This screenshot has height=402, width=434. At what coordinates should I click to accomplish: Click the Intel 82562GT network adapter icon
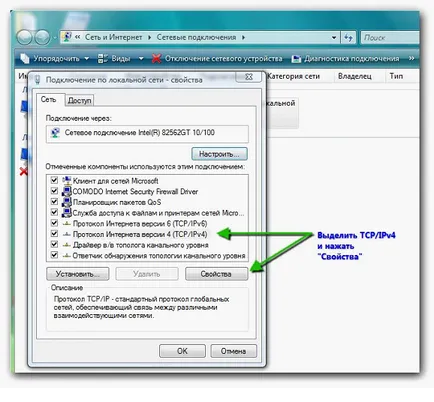tap(55, 133)
